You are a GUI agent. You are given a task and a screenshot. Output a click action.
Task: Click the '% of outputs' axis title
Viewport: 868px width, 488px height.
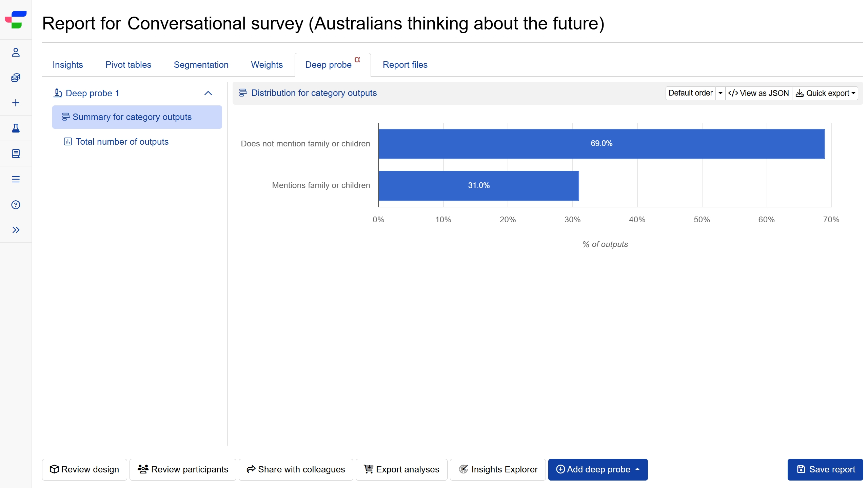(605, 244)
